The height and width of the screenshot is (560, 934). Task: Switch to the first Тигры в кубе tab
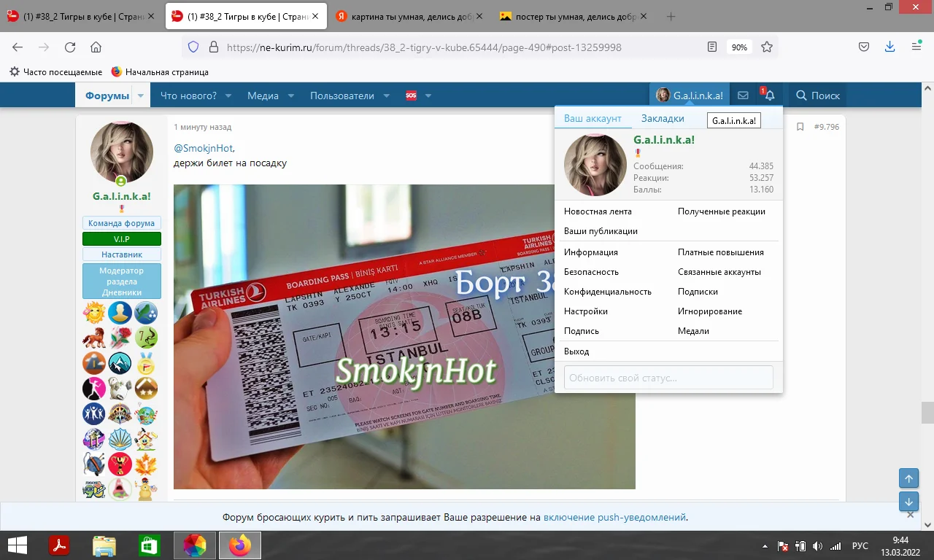(80, 17)
